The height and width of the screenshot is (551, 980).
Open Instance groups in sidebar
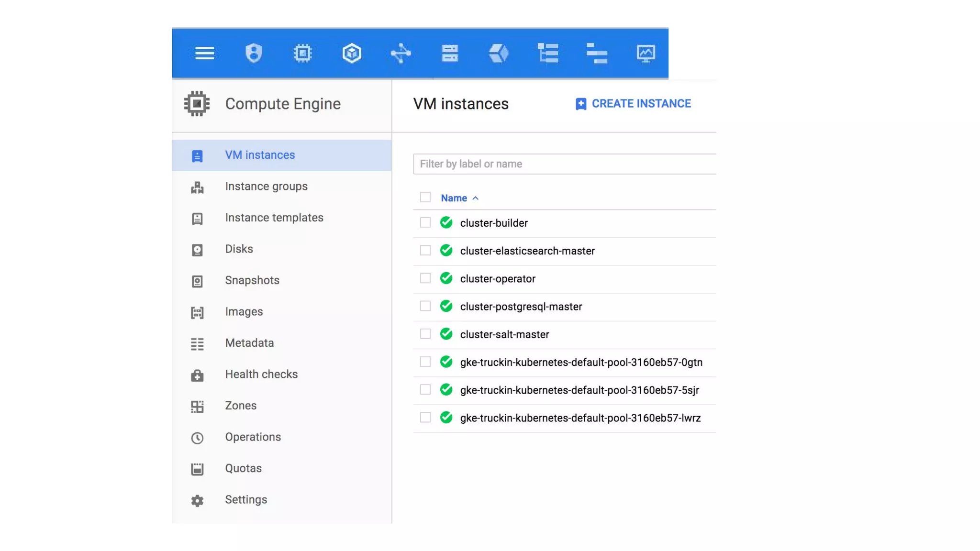pos(266,187)
